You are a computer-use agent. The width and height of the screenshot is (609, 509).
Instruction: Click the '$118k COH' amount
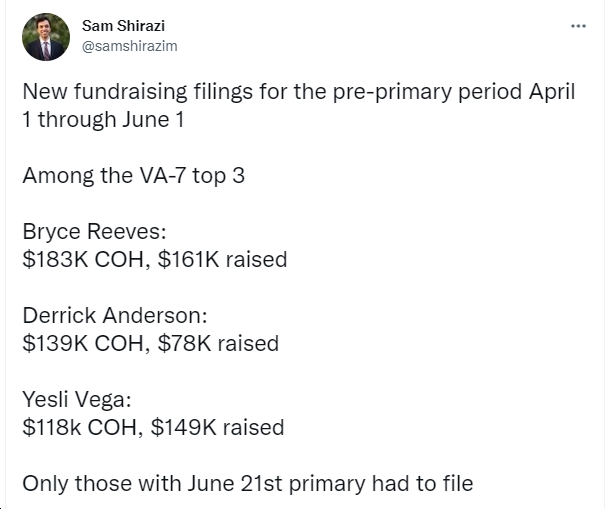click(x=80, y=427)
